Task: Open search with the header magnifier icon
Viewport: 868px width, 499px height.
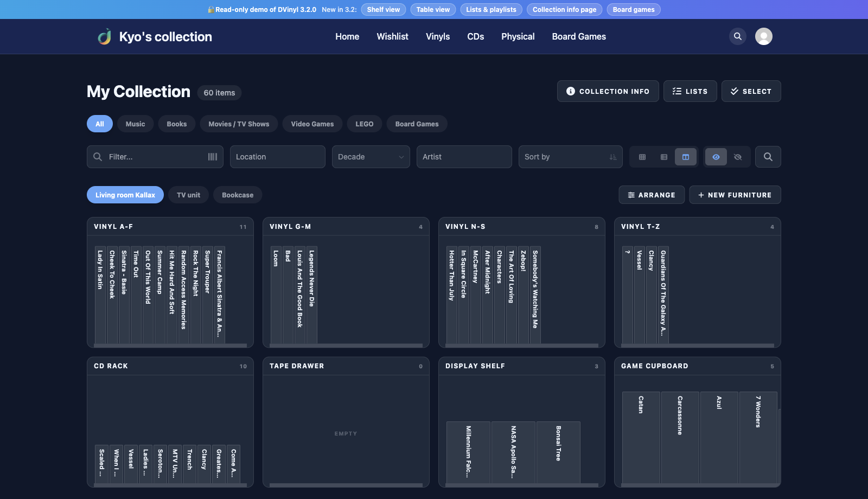Action: (738, 36)
